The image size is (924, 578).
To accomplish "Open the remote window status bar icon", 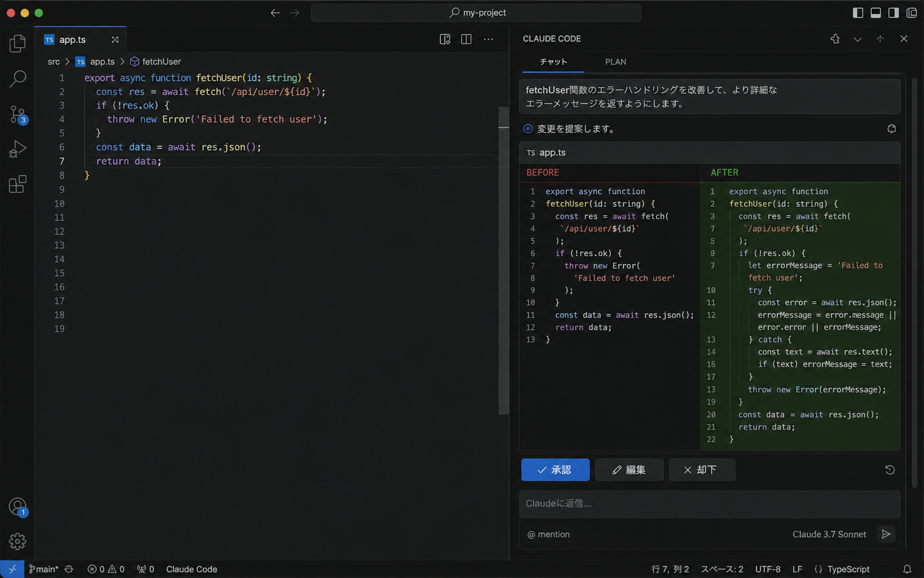I will click(x=12, y=569).
